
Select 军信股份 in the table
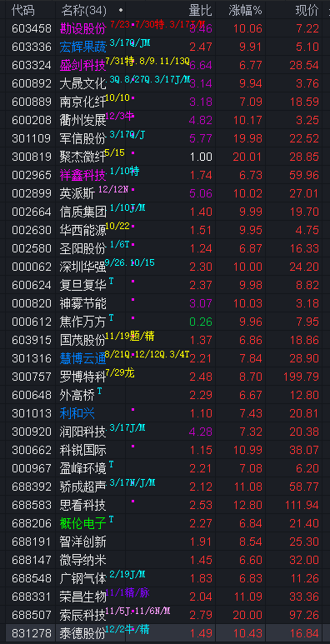point(83,138)
